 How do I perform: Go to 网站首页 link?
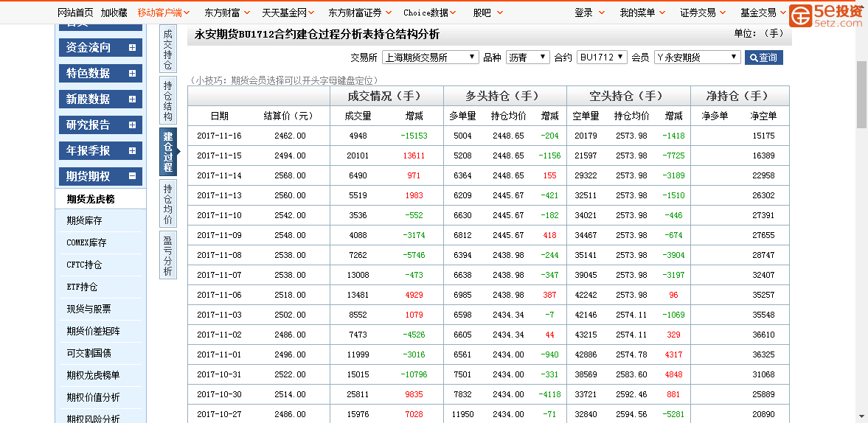coord(75,13)
